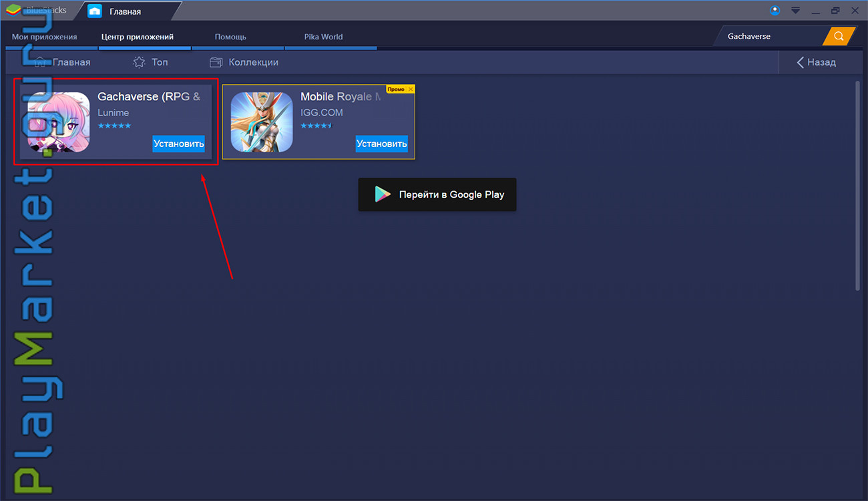Viewport: 868px width, 501px height.
Task: Open the Коллекции section
Action: point(244,62)
